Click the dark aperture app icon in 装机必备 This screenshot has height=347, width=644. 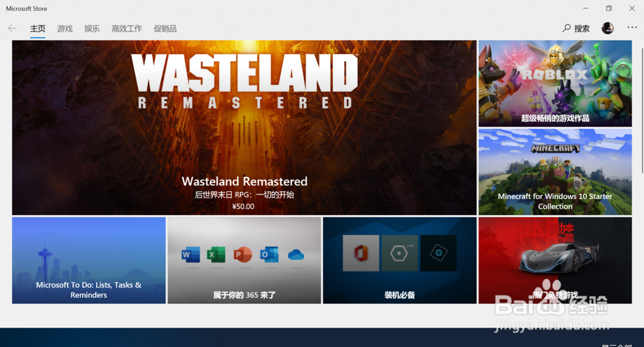(x=438, y=253)
